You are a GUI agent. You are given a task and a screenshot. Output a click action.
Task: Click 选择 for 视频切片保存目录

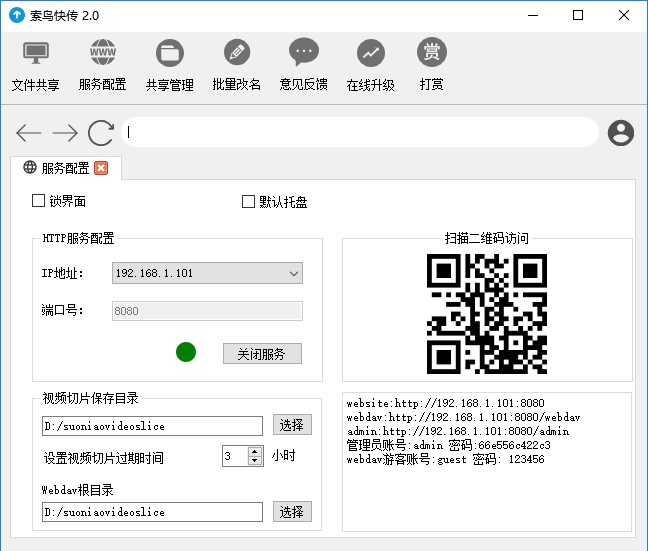pos(292,425)
